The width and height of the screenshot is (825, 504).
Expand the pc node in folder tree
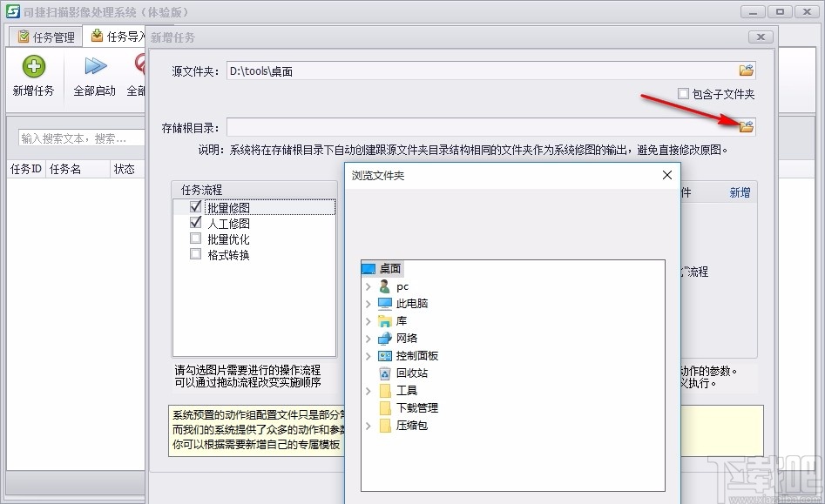(x=369, y=286)
